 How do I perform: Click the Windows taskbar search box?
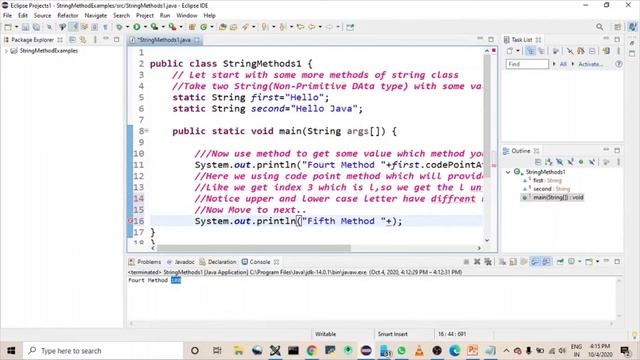pyautogui.click(x=103, y=351)
